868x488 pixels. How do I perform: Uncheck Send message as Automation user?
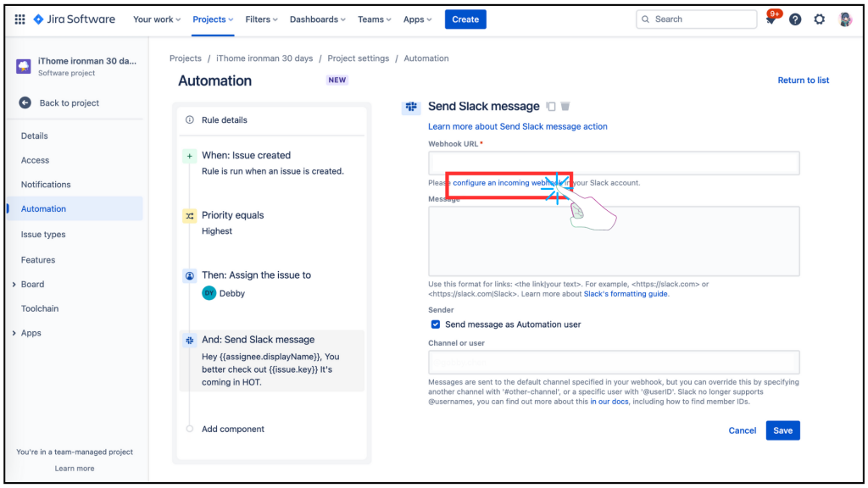[436, 324]
